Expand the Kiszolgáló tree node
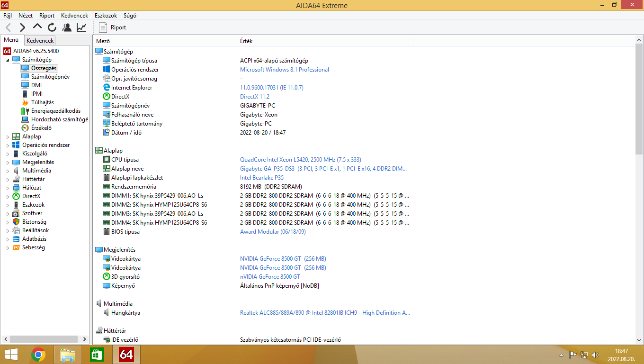The width and height of the screenshot is (644, 364). pos(8,154)
